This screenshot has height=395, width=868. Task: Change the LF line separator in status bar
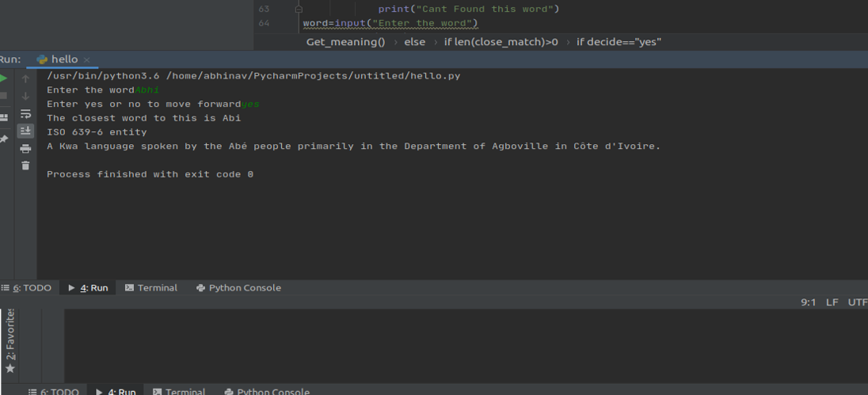click(x=832, y=302)
